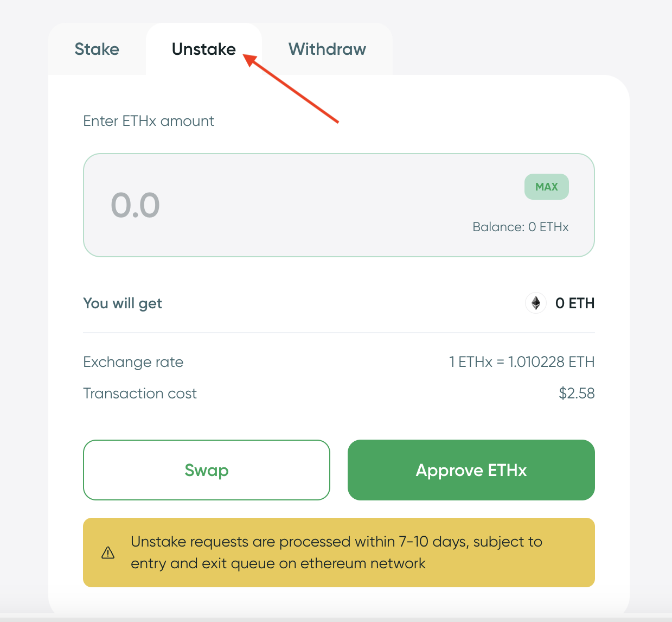Switch to the Stake tab
Screen dimensions: 672x622
click(97, 49)
